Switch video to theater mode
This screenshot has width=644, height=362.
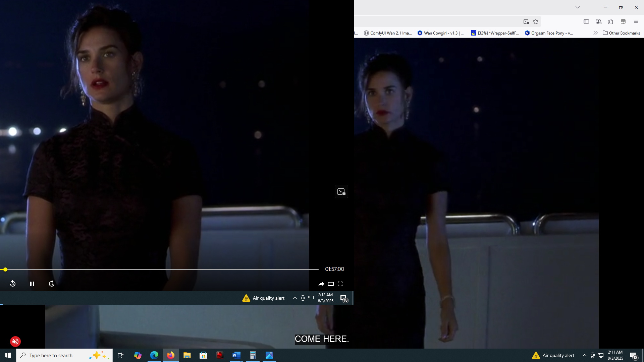tap(331, 284)
